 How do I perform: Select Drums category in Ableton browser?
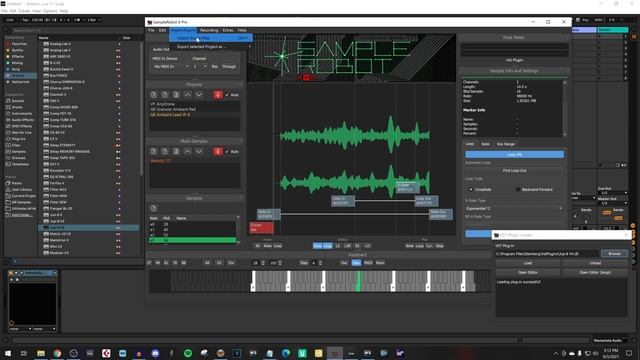[x=18, y=107]
